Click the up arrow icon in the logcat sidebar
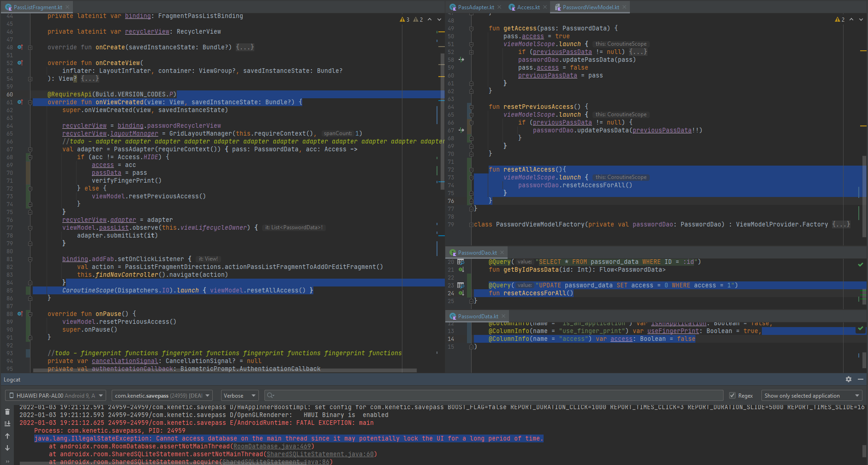 (7, 436)
